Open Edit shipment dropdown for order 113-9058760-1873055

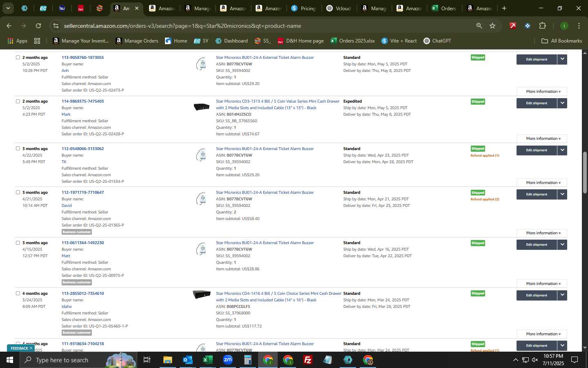tap(562, 59)
